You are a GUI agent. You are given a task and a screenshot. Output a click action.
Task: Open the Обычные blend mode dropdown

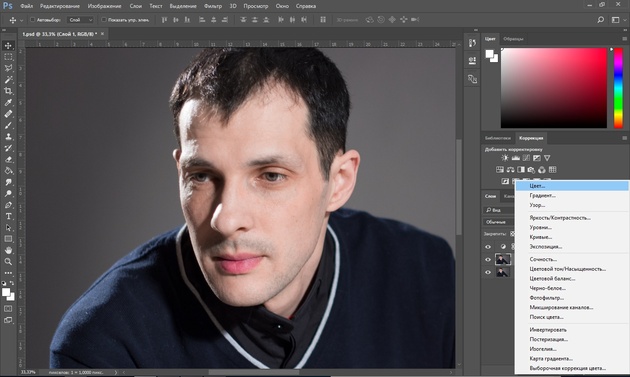(x=499, y=222)
